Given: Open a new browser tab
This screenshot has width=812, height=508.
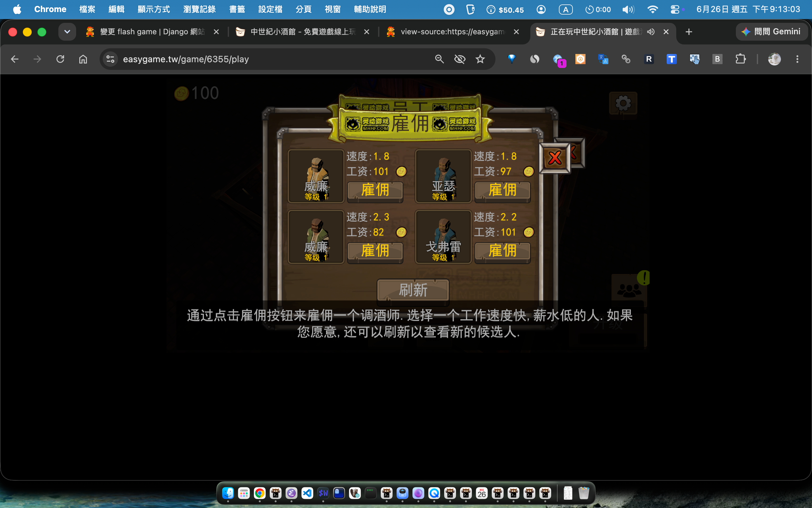Looking at the screenshot, I should tap(689, 31).
